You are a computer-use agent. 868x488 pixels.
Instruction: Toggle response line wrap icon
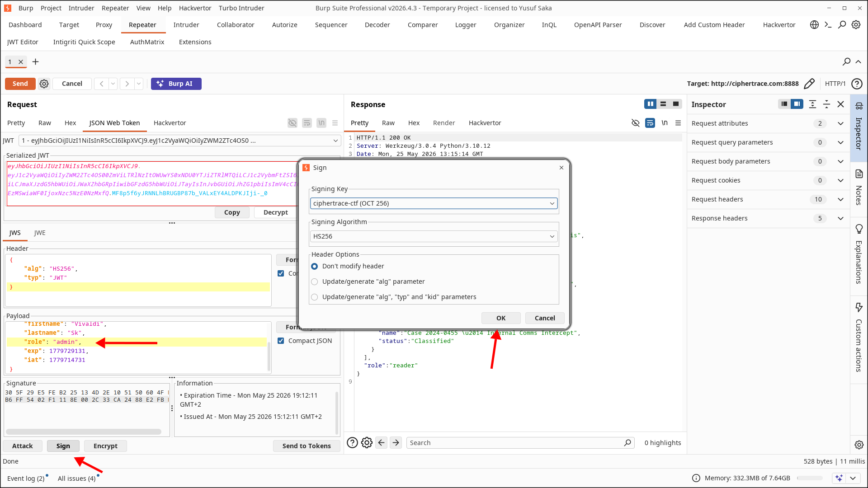650,123
